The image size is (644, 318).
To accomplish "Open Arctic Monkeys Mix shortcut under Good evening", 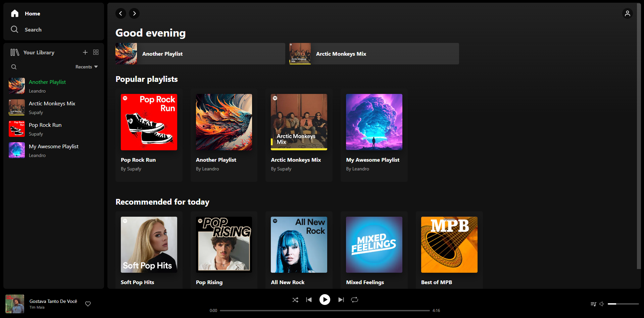I will click(374, 54).
